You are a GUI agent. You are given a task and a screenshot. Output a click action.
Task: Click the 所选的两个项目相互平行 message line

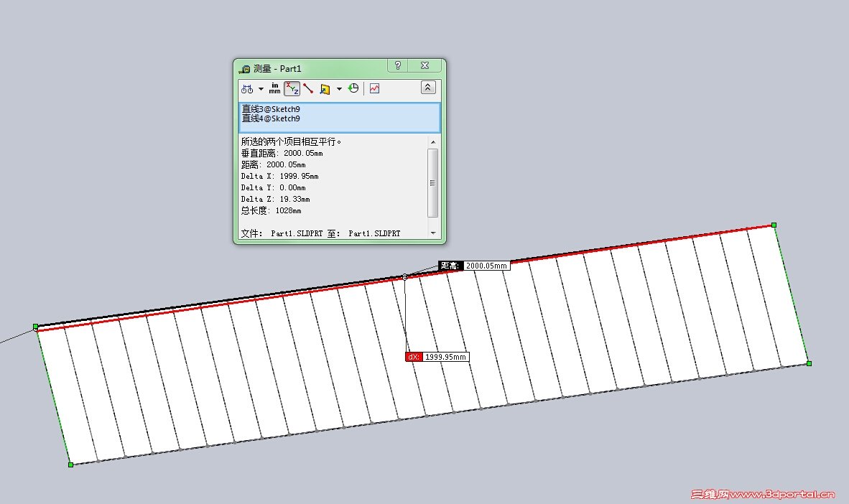tap(292, 142)
